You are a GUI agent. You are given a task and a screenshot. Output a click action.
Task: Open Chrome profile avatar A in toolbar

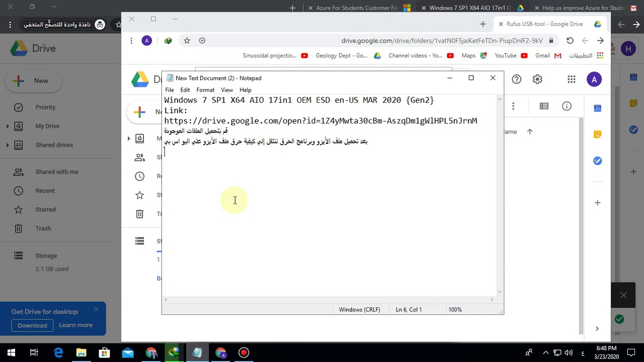click(146, 41)
